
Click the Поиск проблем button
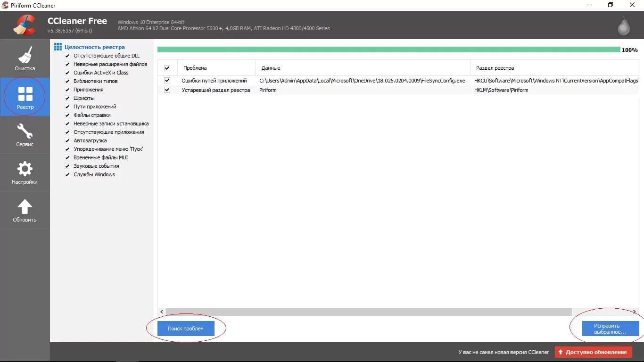186,328
